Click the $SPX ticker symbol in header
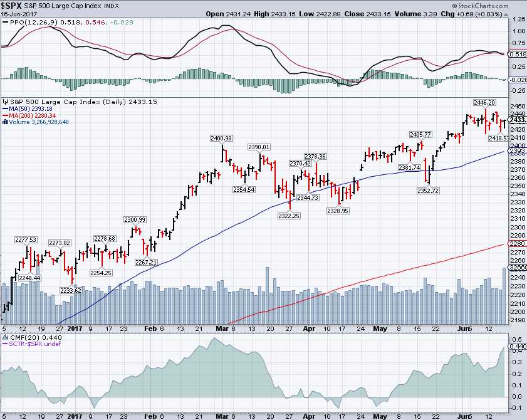 tap(14, 4)
